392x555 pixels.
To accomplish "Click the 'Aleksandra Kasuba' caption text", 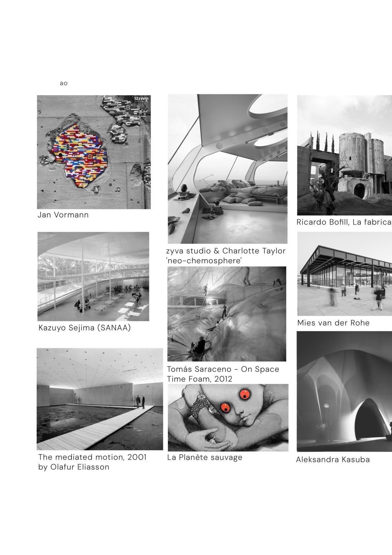I will tap(333, 460).
